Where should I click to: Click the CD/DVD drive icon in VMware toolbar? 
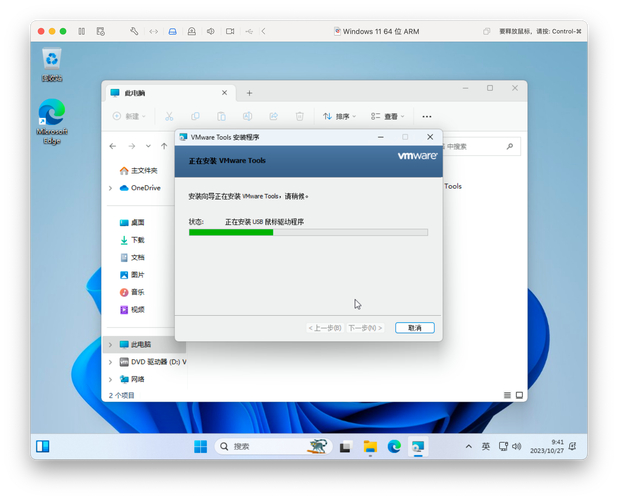(192, 31)
